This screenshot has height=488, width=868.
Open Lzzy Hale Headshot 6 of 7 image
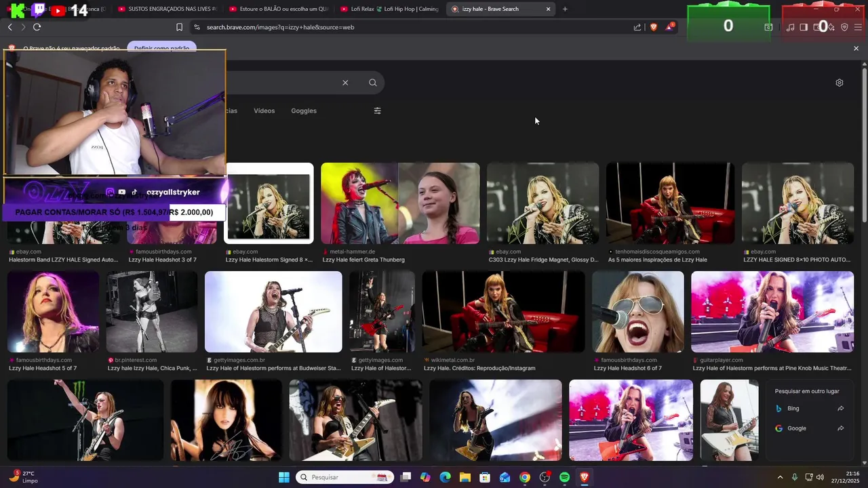point(638,312)
